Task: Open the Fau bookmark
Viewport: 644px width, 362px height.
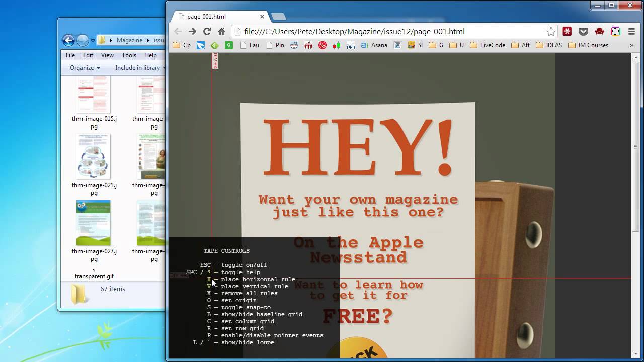Action: [x=250, y=45]
